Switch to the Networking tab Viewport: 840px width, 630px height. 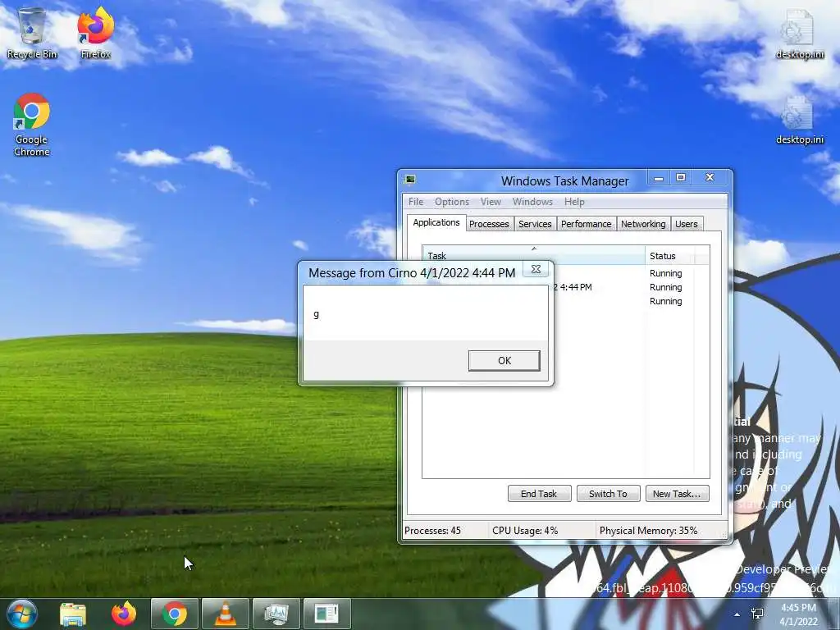(x=643, y=224)
